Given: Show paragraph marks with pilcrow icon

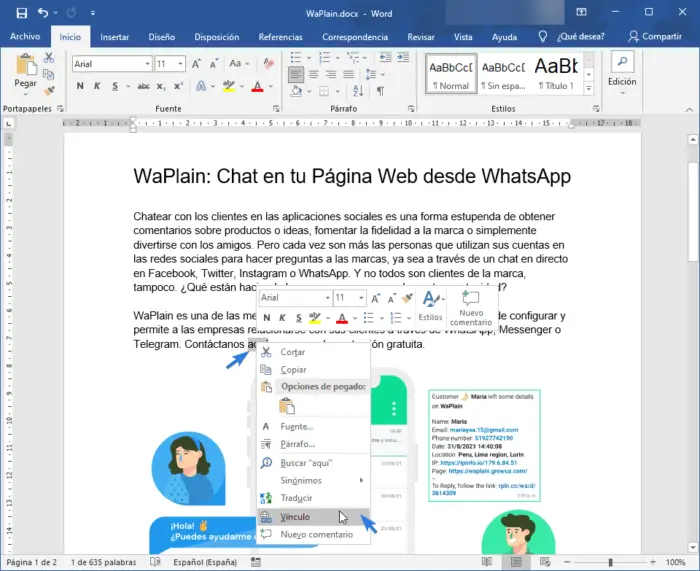Looking at the screenshot, I should tap(380, 91).
